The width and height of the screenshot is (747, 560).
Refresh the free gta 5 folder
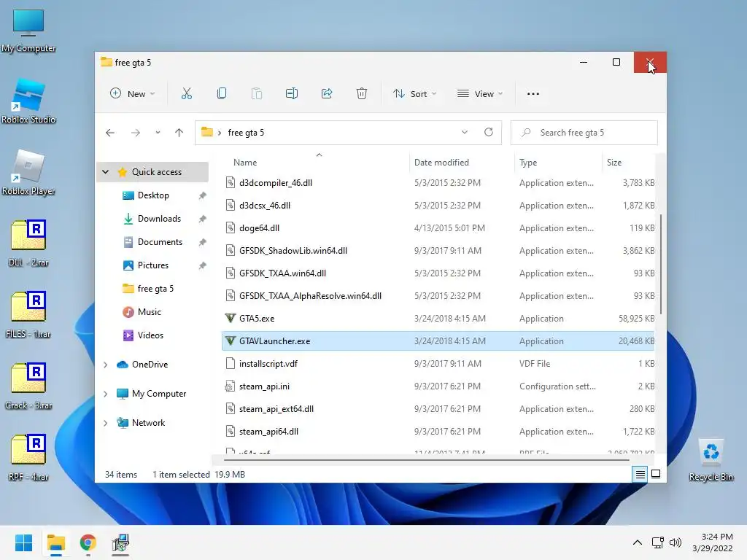point(489,133)
